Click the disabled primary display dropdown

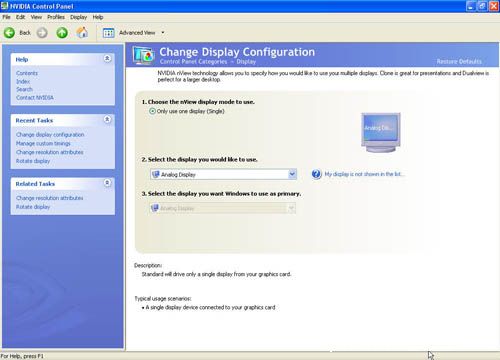coord(223,208)
